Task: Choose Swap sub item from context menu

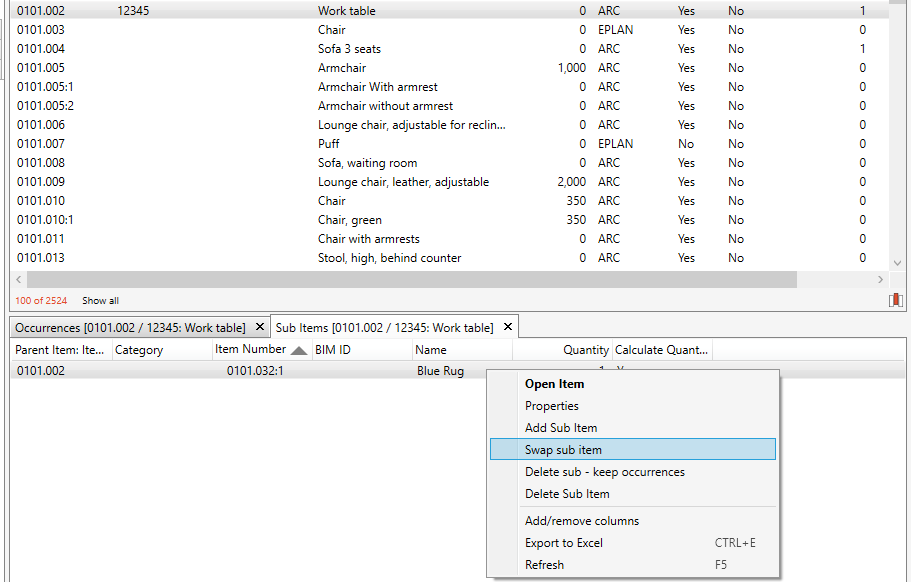Action: tap(563, 450)
